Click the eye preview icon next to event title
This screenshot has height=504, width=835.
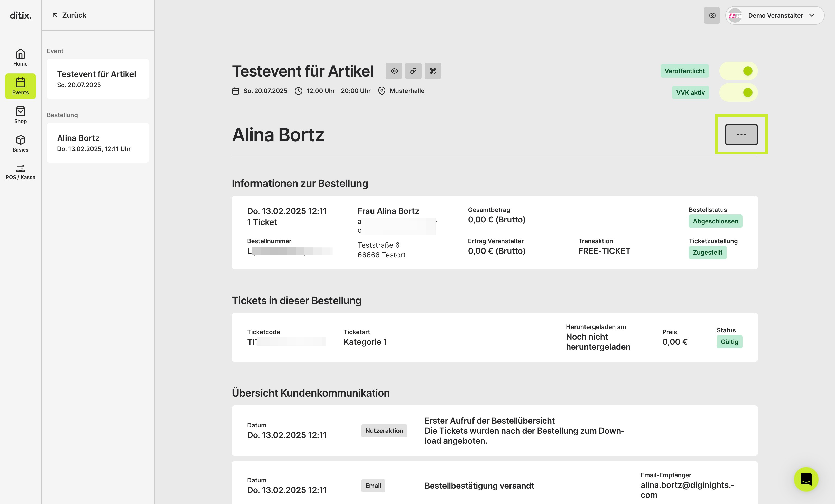pos(394,71)
